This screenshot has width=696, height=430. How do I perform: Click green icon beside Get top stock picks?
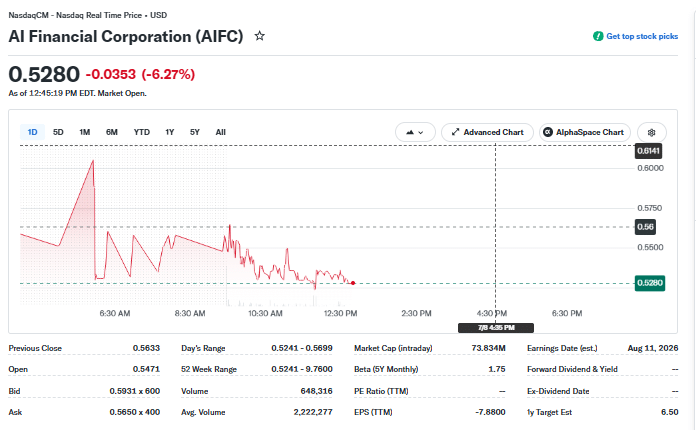click(598, 36)
